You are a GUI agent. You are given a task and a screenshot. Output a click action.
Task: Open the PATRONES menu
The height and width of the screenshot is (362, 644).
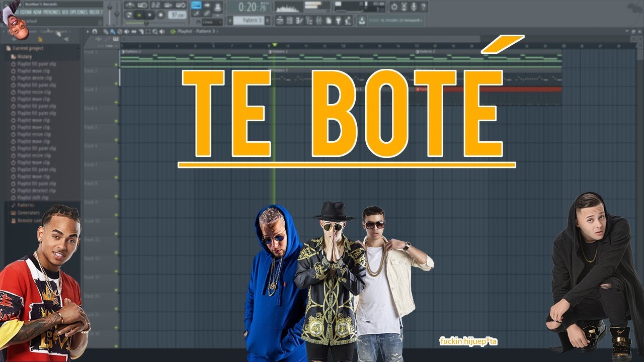(51, 12)
